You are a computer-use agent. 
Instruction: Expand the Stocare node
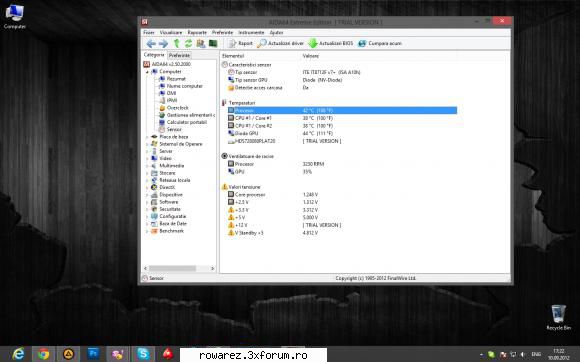click(x=147, y=173)
